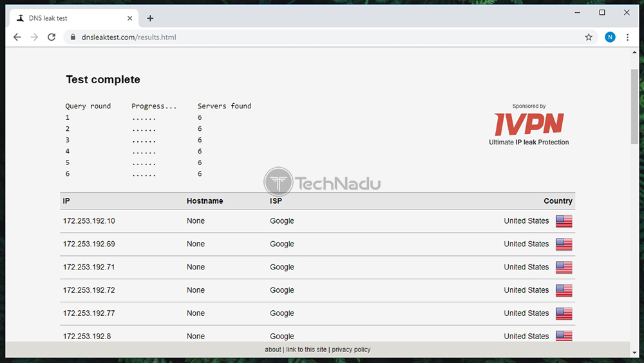The width and height of the screenshot is (644, 363).
Task: Click US flag in 172.253.192.77 row
Action: (564, 313)
